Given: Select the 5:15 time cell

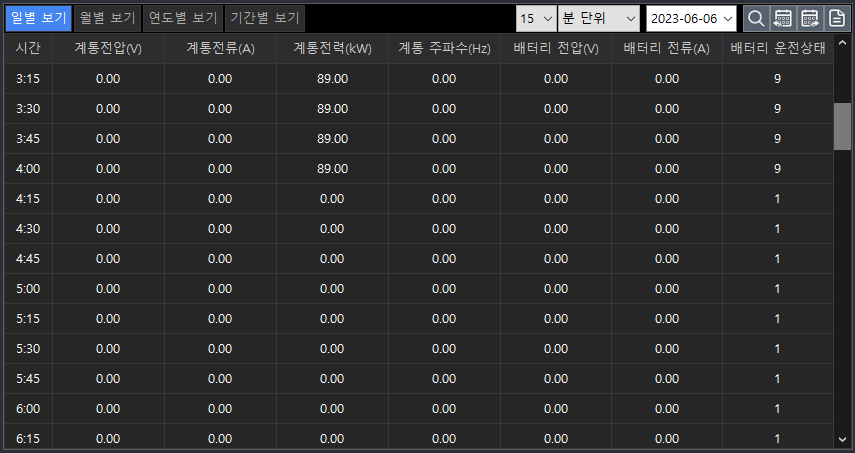Looking at the screenshot, I should [28, 318].
